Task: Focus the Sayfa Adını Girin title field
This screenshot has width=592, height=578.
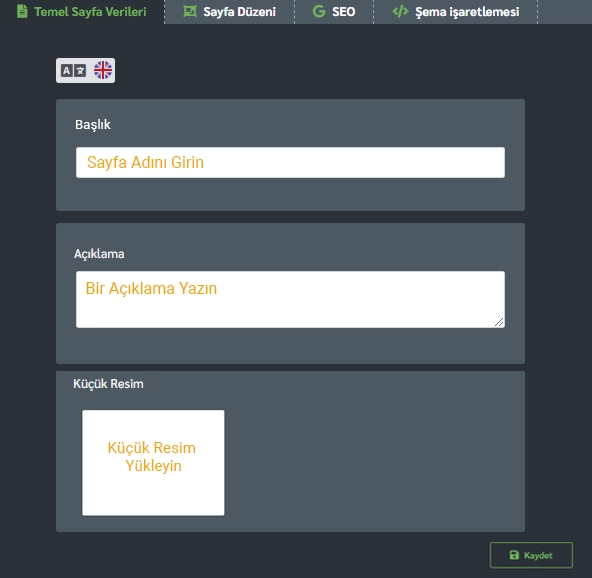Action: [290, 162]
